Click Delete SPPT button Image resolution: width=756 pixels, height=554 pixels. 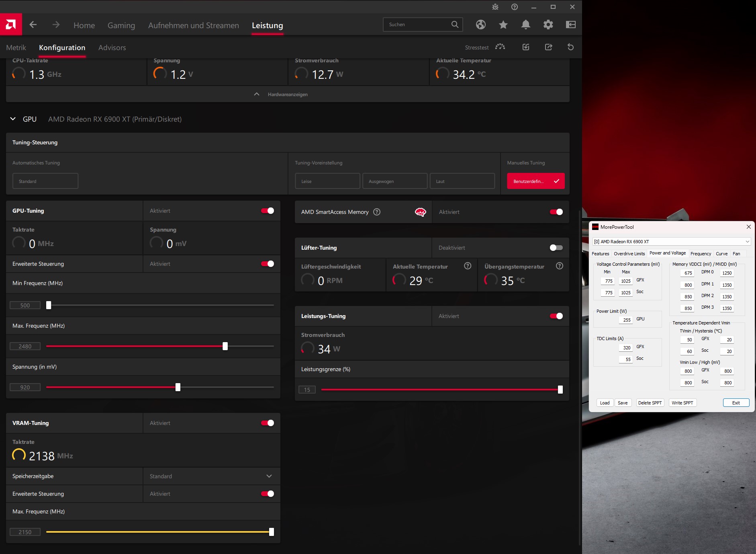(650, 403)
